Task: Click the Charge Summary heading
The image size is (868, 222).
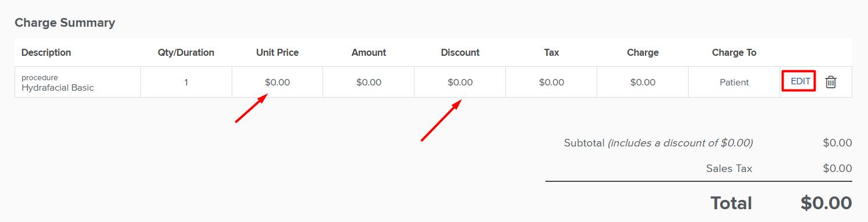Action: click(x=65, y=23)
